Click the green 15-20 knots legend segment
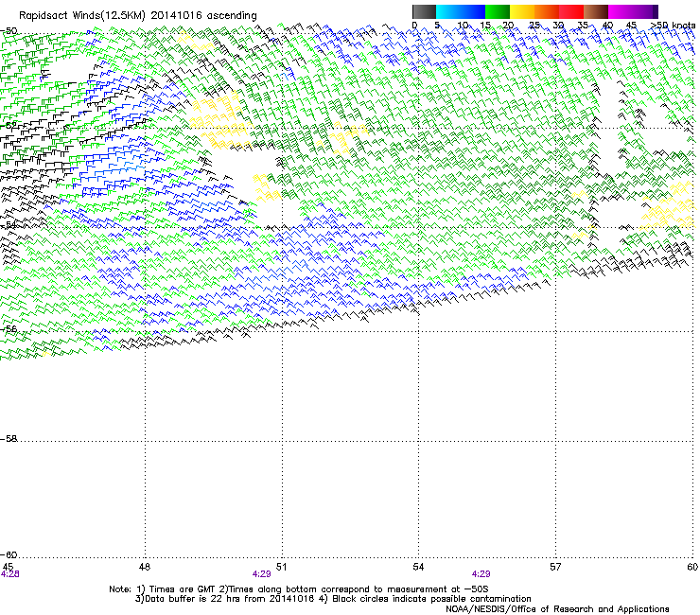 [498, 11]
